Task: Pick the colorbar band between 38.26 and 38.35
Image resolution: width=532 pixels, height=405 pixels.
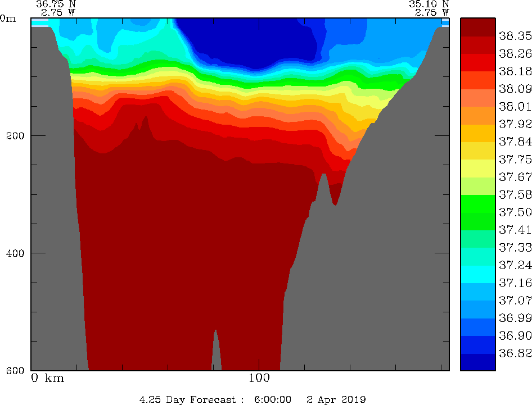Action: [477, 45]
